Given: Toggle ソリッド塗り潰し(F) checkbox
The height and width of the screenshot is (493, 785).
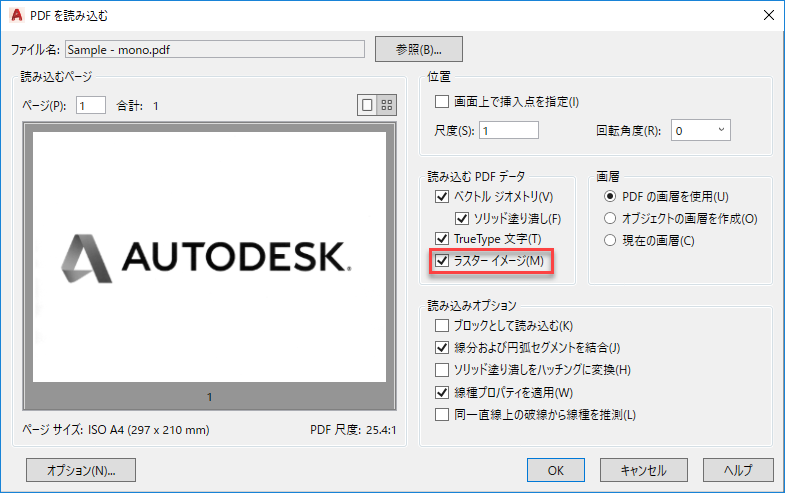Looking at the screenshot, I should point(462,219).
